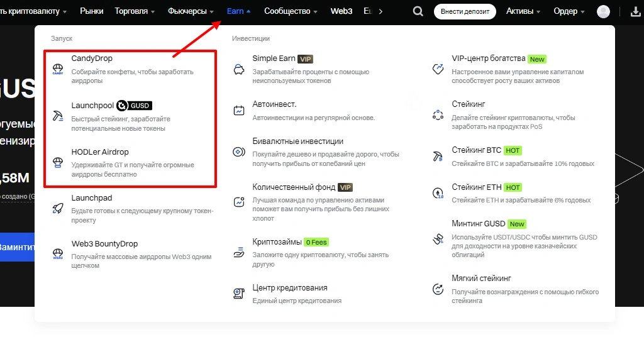Viewport: 644px width, 337px height.
Task: Click the search magnifier icon
Action: click(418, 11)
